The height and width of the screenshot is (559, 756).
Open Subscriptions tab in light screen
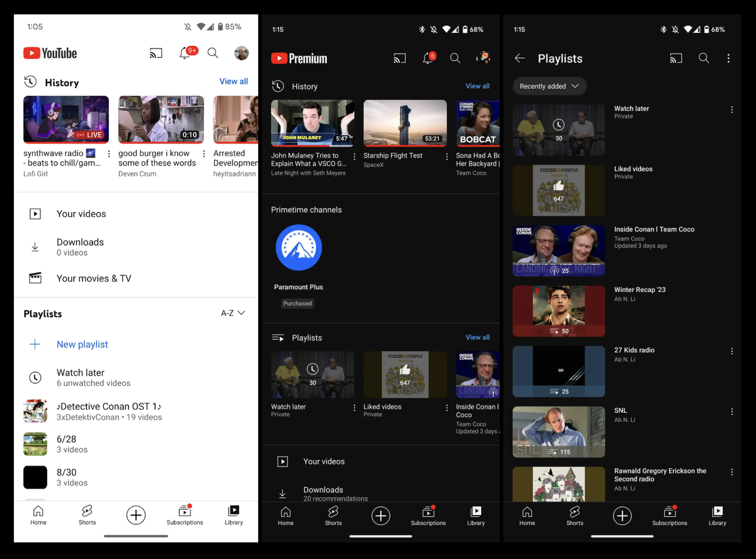[185, 515]
